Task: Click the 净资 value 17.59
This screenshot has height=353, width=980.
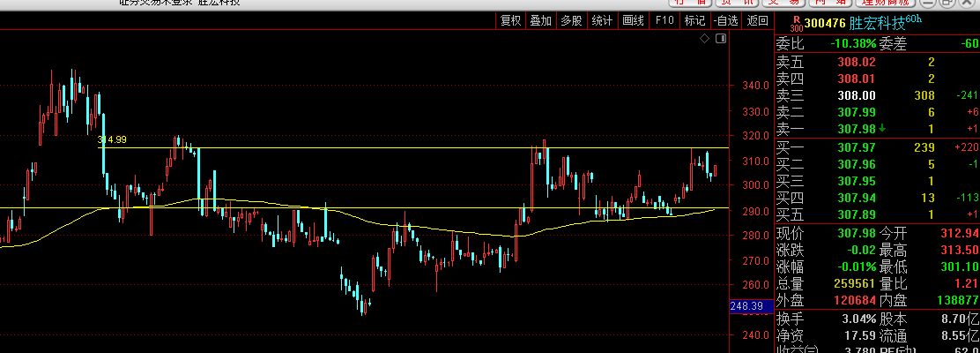Action: click(860, 336)
